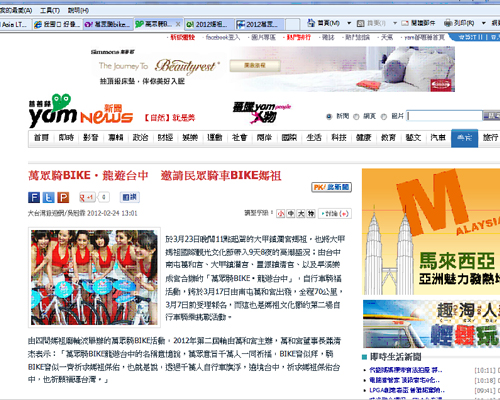The width and height of the screenshot is (500, 400).
Task: Share article via blue F Facebook icon
Action: click(x=34, y=197)
